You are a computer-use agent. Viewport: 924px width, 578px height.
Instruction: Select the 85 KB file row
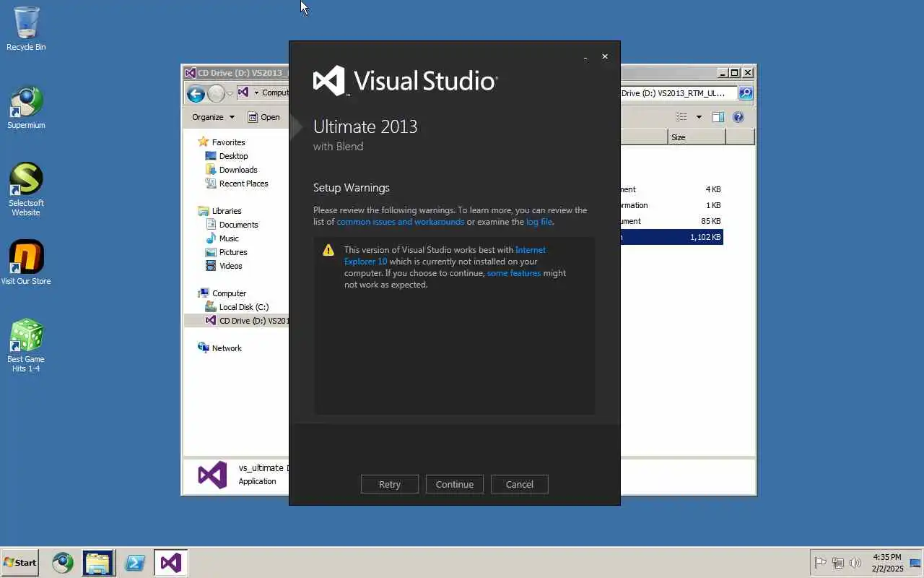coord(671,221)
